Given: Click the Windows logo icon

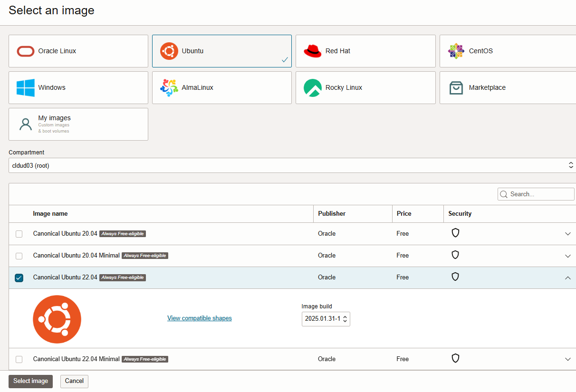Looking at the screenshot, I should pyautogui.click(x=26, y=88).
